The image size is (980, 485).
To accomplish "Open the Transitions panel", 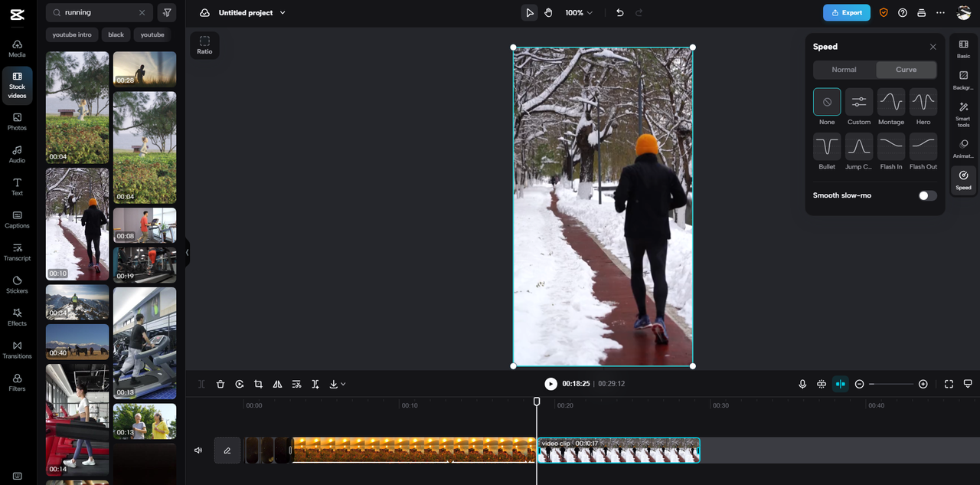I will [17, 349].
